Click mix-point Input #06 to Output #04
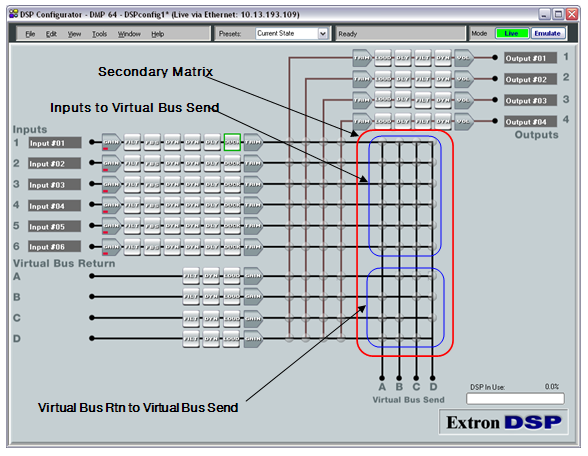This screenshot has height=456, width=588. pyautogui.click(x=341, y=247)
